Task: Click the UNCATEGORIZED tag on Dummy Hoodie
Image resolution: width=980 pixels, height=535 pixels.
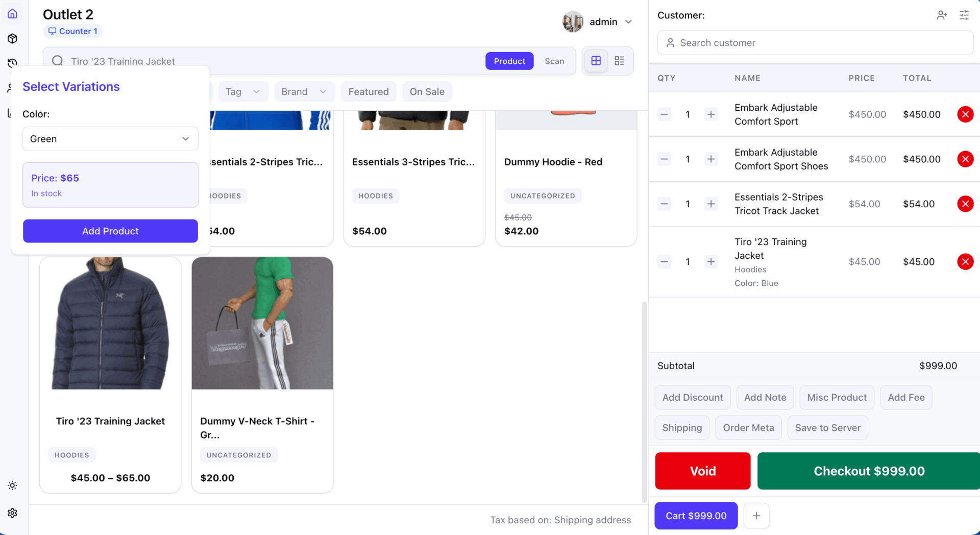Action: (543, 196)
